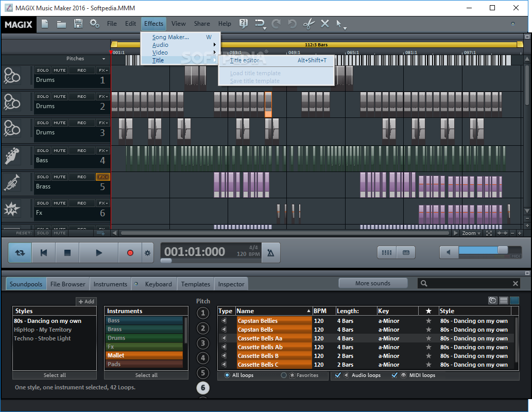This screenshot has height=412, width=532.
Task: Open FX dropdown on Bass track
Action: pos(103,150)
